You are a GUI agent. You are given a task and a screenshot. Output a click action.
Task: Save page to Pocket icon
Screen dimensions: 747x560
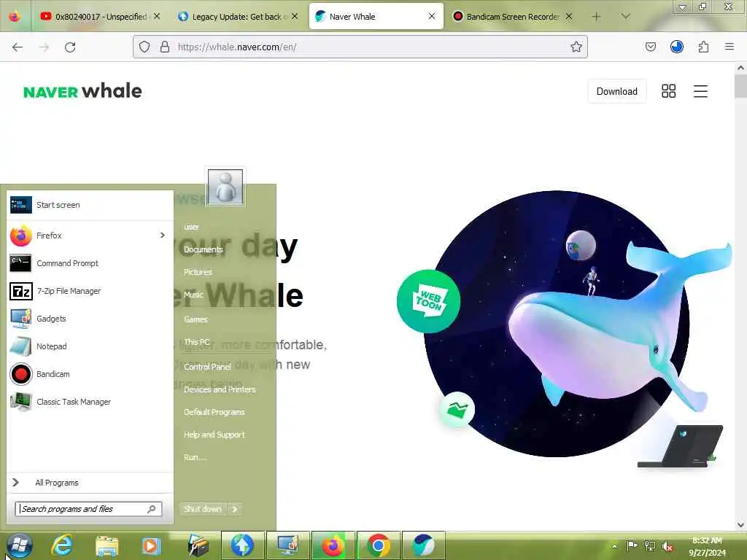click(x=650, y=47)
